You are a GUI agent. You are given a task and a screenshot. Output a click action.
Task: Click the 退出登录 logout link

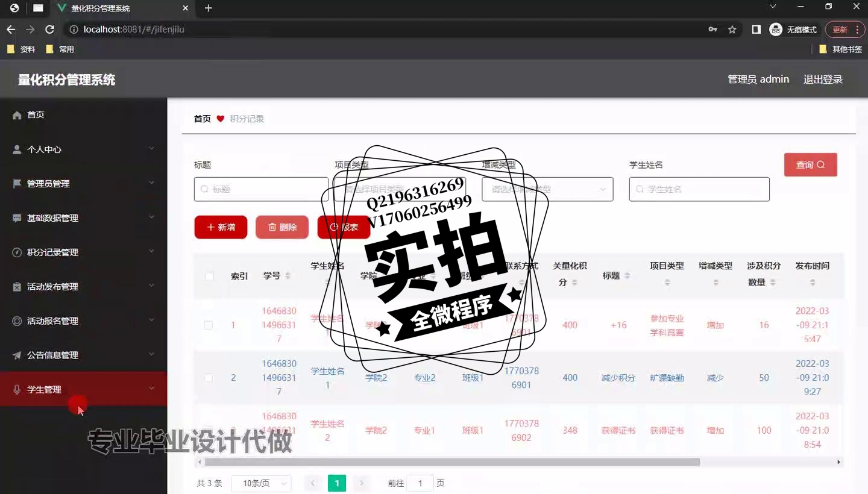tap(823, 80)
